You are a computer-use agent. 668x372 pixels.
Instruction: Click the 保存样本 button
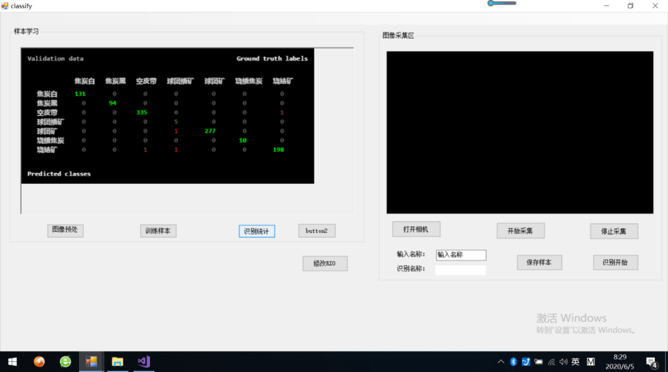point(539,262)
